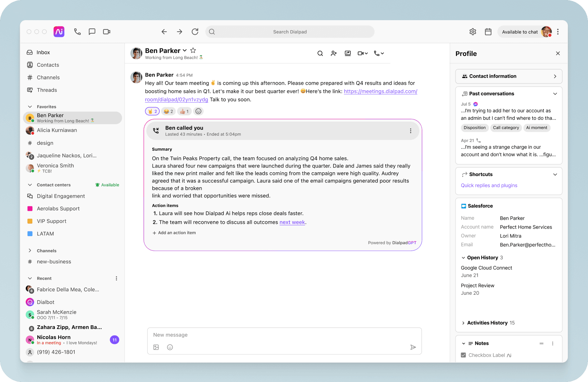Click the send message arrow icon
The width and height of the screenshot is (588, 382).
(x=413, y=347)
